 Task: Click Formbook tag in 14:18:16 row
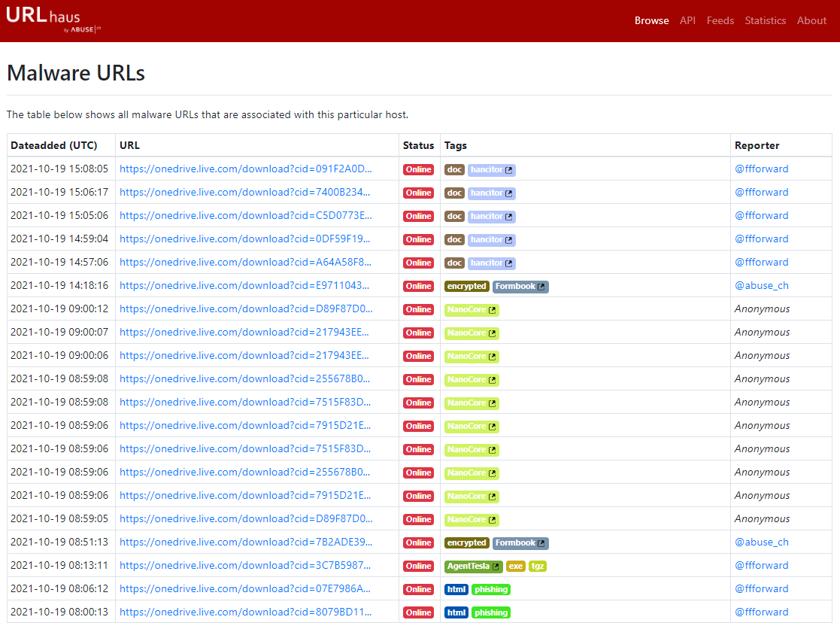point(520,287)
